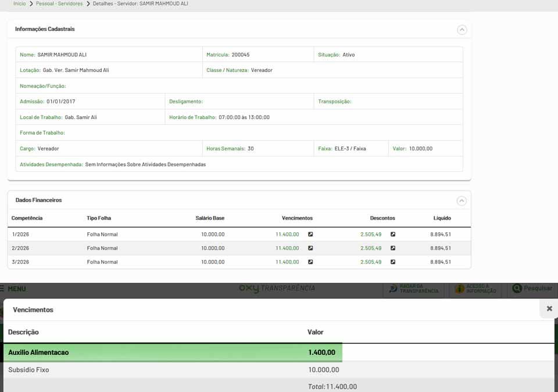Open vencimentos details icon for 3/2026
The height and width of the screenshot is (392, 558).
310,262
